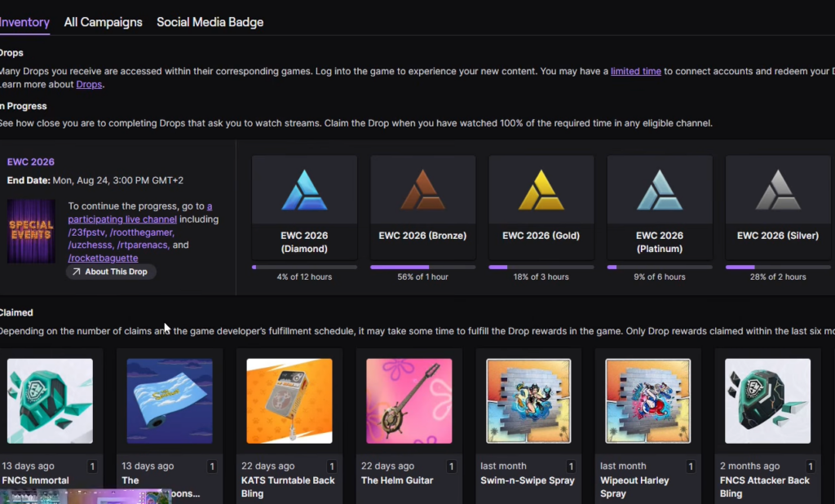Open the blue Simpsons wrap reward image
This screenshot has height=504, width=835.
[170, 400]
